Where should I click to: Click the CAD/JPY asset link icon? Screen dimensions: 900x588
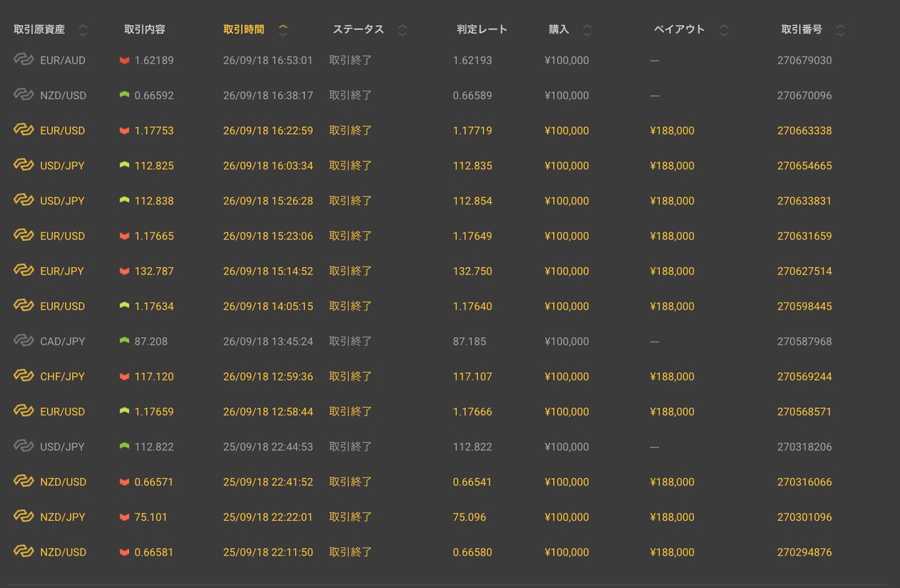click(24, 341)
